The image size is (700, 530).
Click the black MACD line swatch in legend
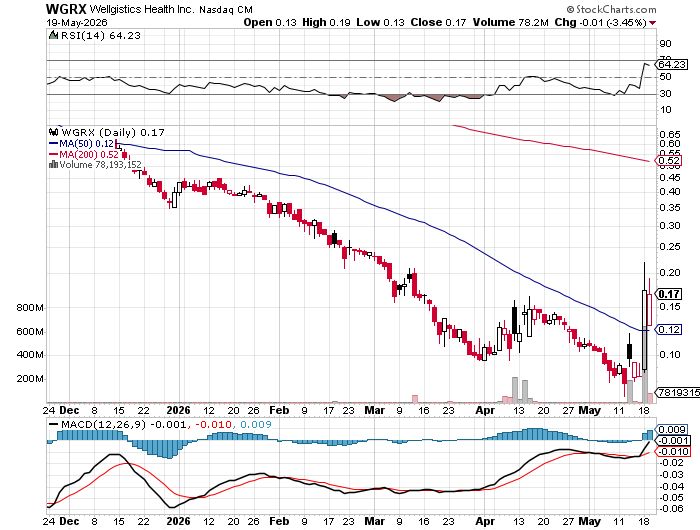click(54, 424)
